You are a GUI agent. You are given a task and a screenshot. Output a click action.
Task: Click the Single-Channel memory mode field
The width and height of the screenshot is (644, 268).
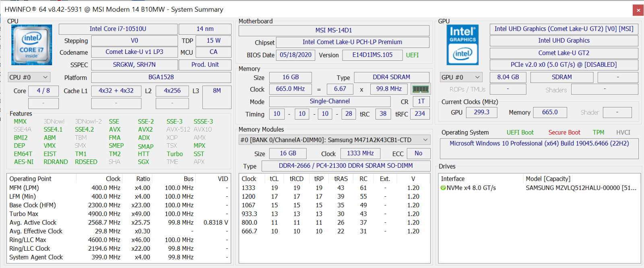tap(330, 101)
